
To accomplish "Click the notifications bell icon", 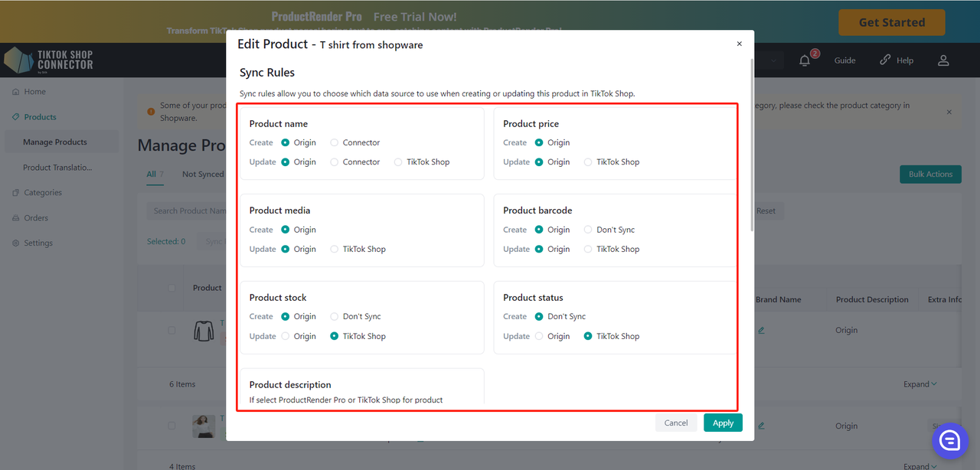I will (x=805, y=60).
